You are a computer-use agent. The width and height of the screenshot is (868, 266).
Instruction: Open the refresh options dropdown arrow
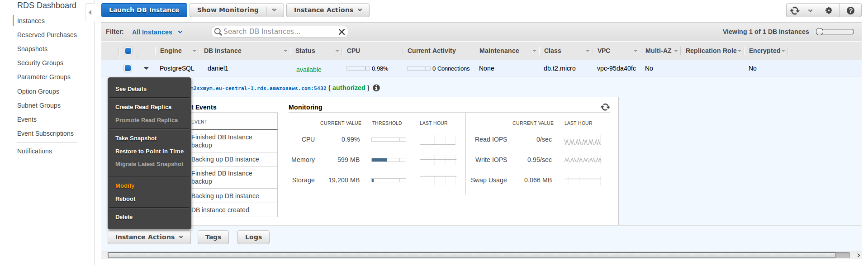pos(810,10)
